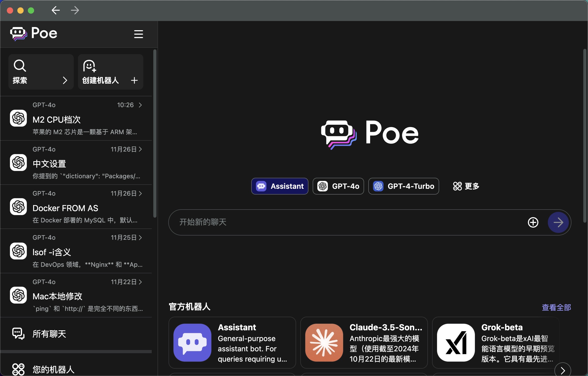
Task: Select the GPT-4o bot chip
Action: click(x=338, y=186)
